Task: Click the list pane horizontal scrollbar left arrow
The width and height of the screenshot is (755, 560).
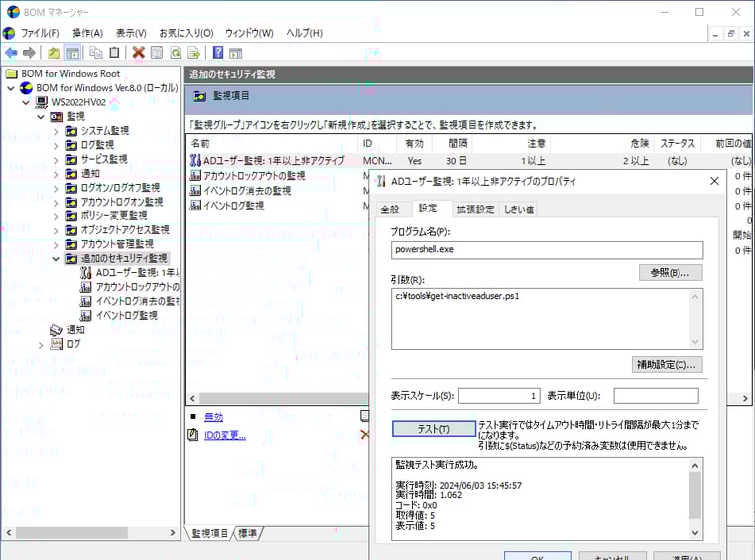Action: tap(192, 398)
